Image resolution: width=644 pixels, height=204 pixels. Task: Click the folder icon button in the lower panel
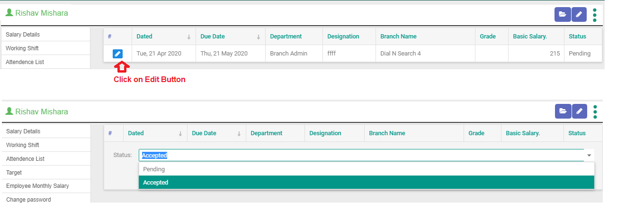click(563, 111)
